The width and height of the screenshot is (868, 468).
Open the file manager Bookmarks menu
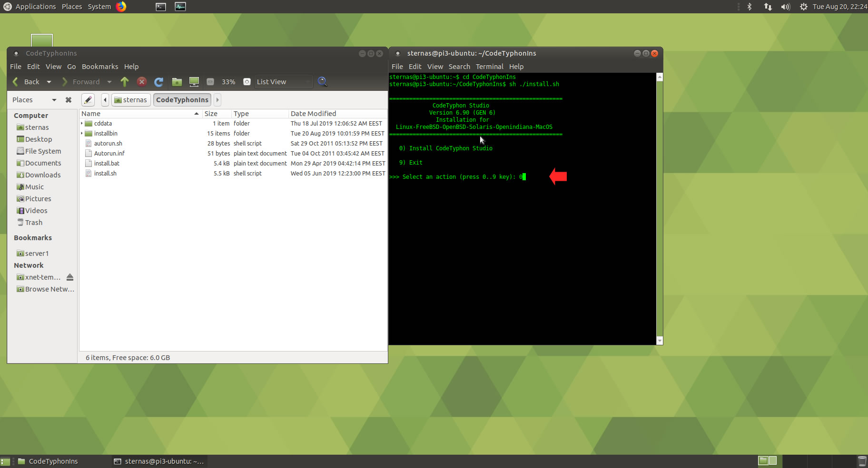pyautogui.click(x=100, y=67)
